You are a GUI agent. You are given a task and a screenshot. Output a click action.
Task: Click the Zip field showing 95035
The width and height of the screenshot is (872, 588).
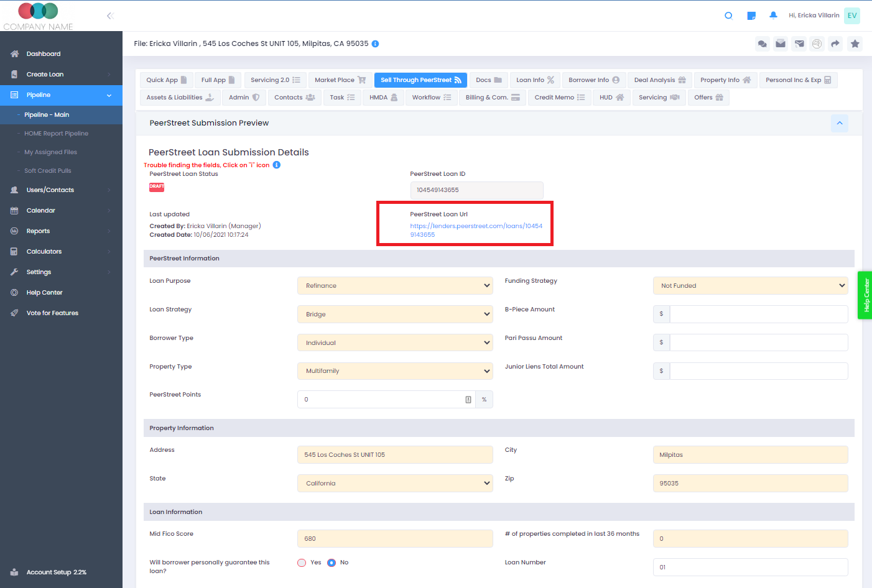click(751, 484)
